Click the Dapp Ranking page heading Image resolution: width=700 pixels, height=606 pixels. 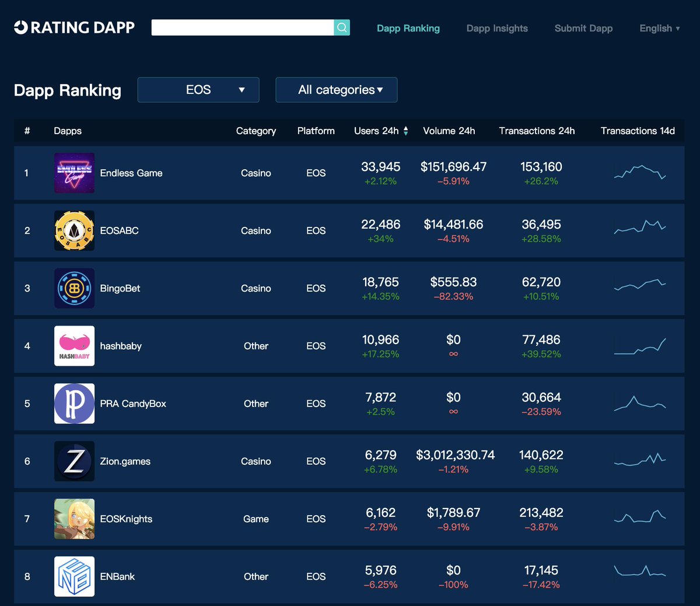coord(68,90)
